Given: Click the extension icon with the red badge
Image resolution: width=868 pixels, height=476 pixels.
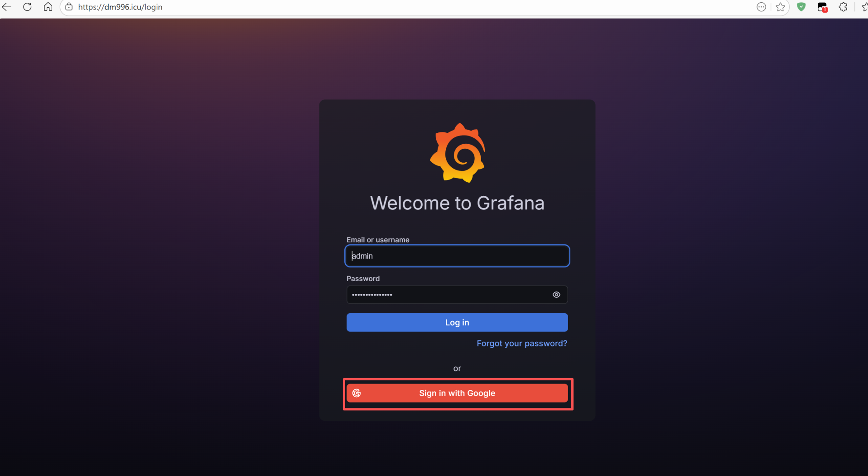Looking at the screenshot, I should tap(822, 7).
